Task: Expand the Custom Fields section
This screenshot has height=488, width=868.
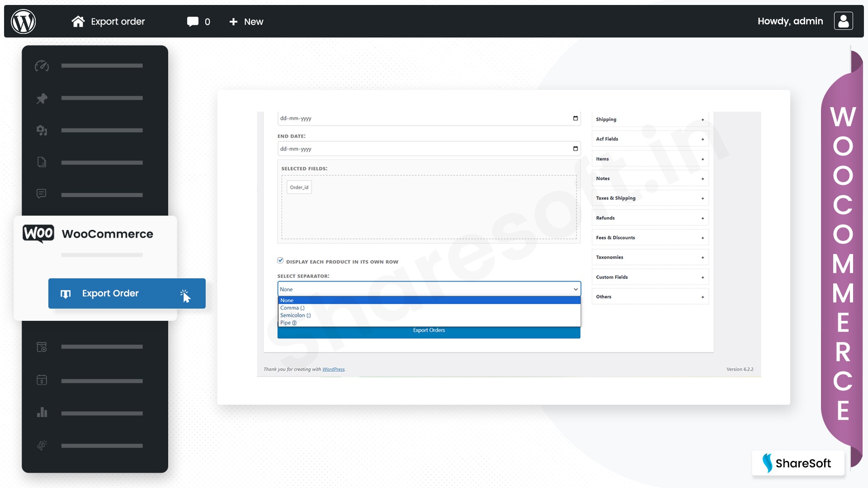Action: tap(650, 277)
